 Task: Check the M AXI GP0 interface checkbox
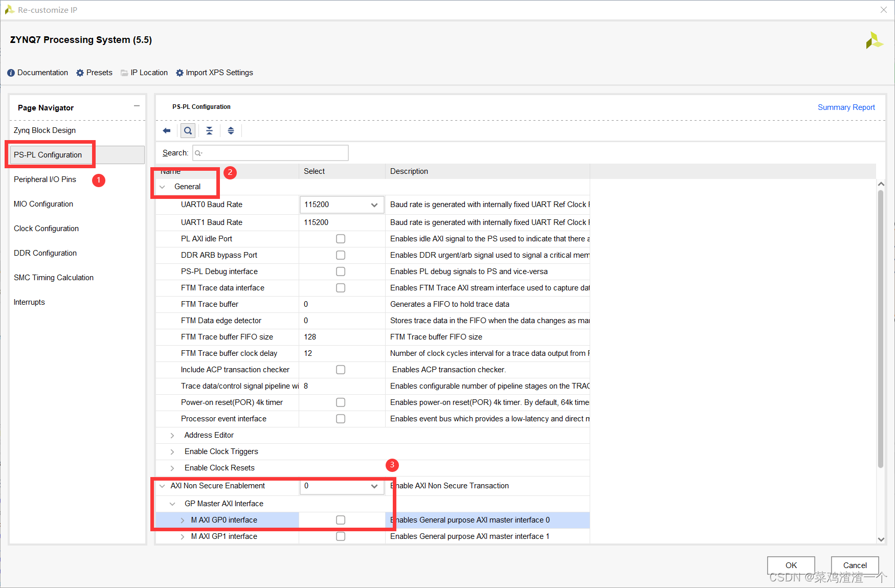coord(341,520)
